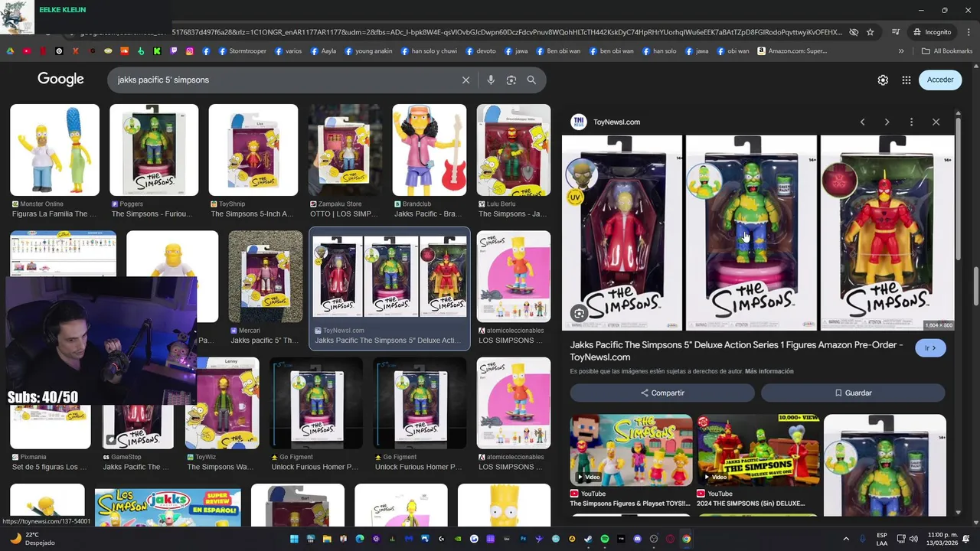Image resolution: width=980 pixels, height=551 pixels.
Task: Start a voice search with the microphone
Action: click(x=491, y=80)
